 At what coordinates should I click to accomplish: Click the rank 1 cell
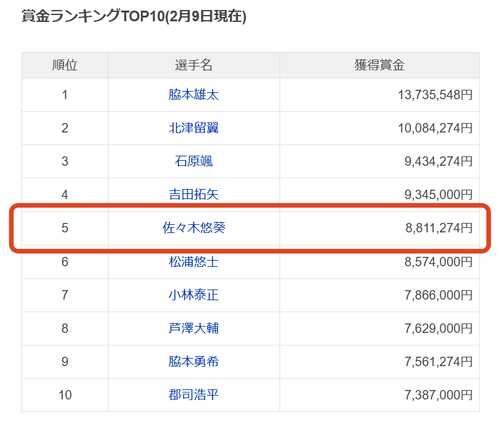[x=65, y=95]
